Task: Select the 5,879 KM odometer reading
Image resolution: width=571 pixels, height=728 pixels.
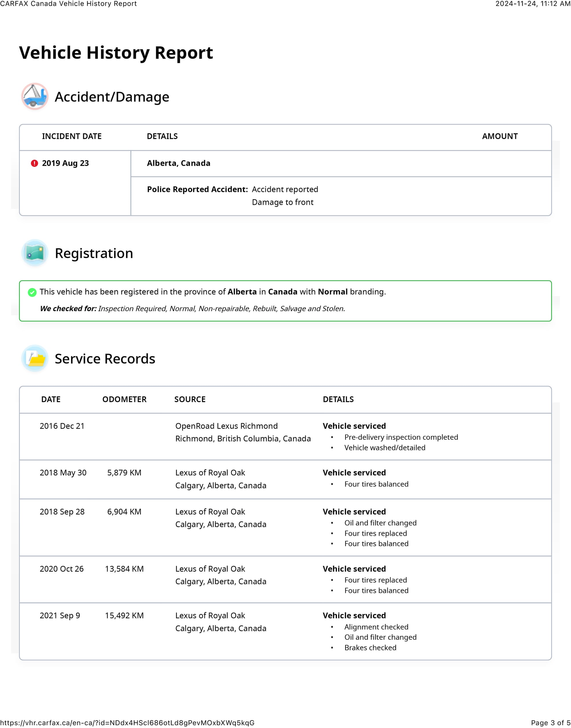Action: [124, 472]
